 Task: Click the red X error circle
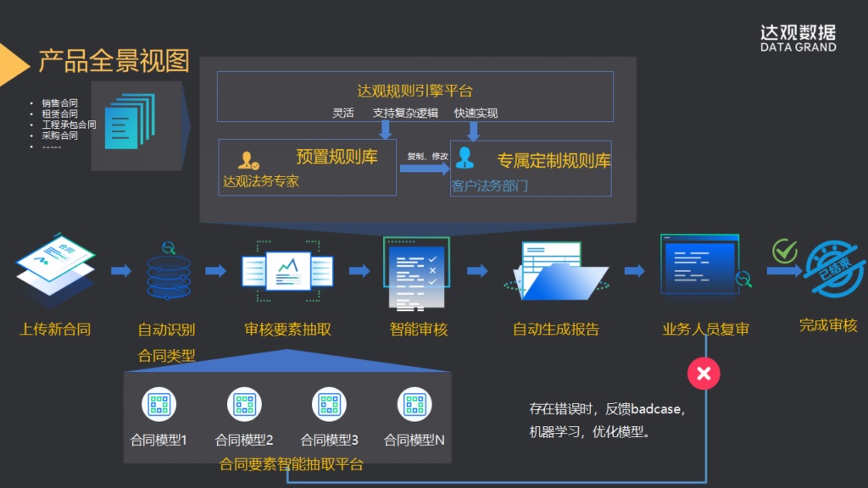[x=703, y=373]
